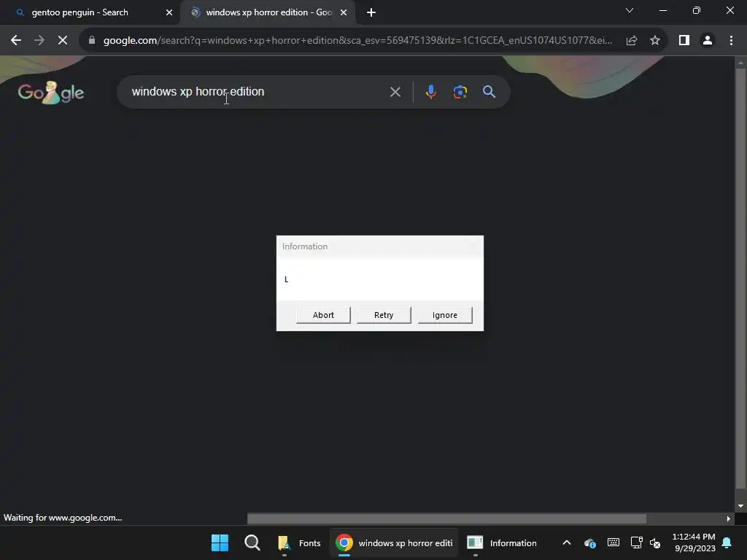Open the Fonts folder in taskbar
Screen dimensions: 747x560
[298, 542]
